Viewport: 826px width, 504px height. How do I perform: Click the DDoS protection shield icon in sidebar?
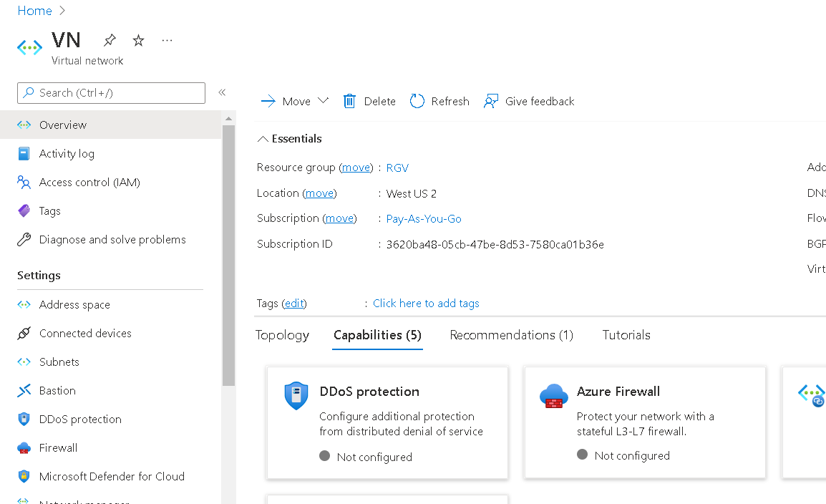[24, 420]
